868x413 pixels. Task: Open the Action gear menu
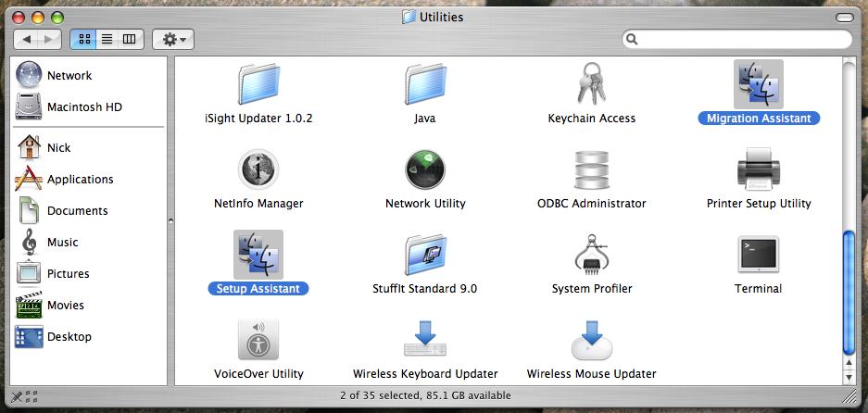173,39
